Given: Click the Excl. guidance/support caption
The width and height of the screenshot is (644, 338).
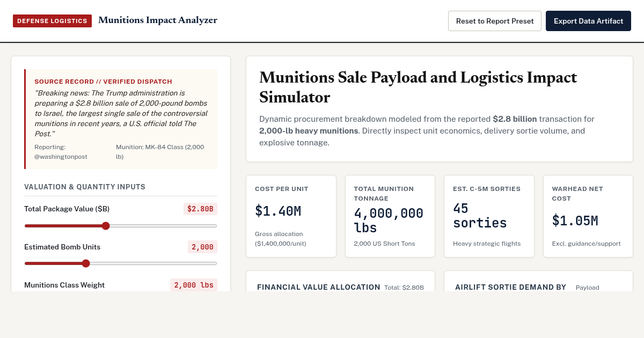Looking at the screenshot, I should click(586, 244).
